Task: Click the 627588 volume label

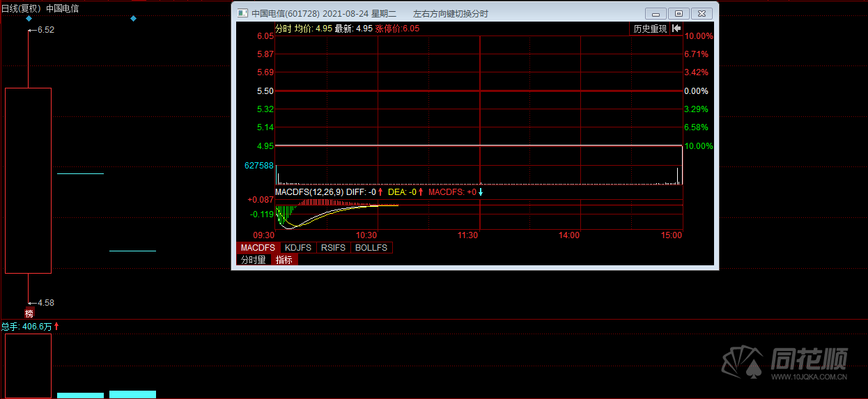Action: (x=258, y=166)
